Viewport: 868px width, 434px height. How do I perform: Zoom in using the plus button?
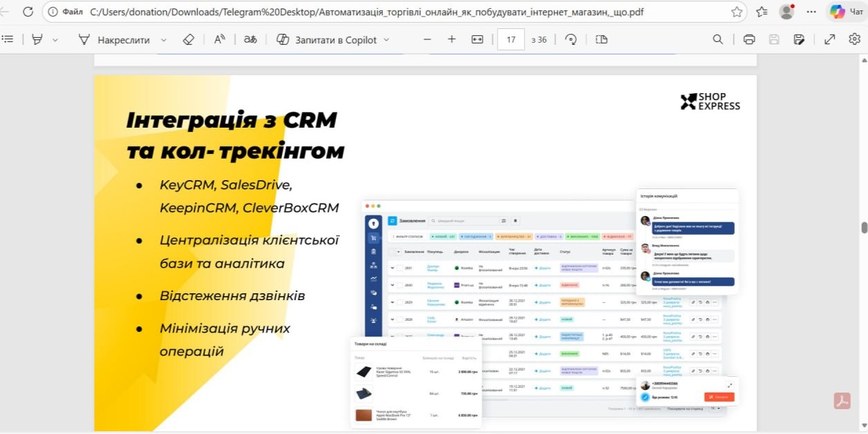point(452,39)
